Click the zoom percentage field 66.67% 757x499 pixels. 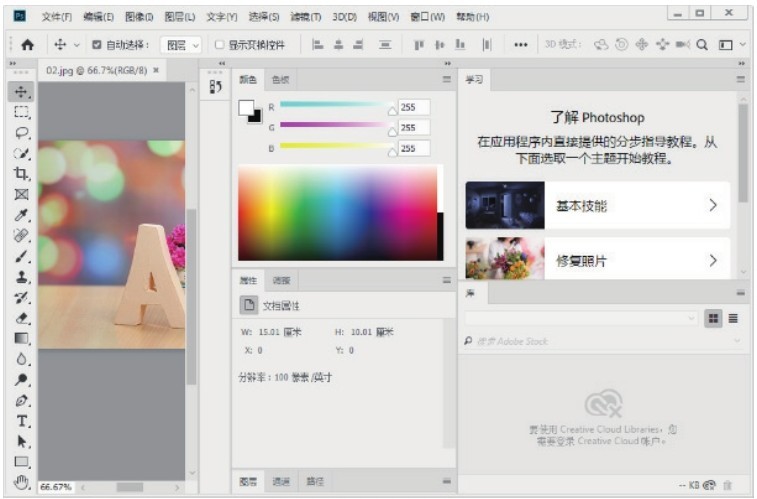click(x=56, y=487)
